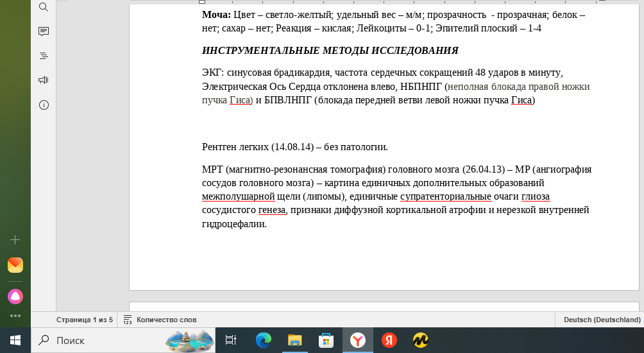Click the date (26.04.13) in MRT paragraph
This screenshot has width=644, height=353.
(484, 169)
